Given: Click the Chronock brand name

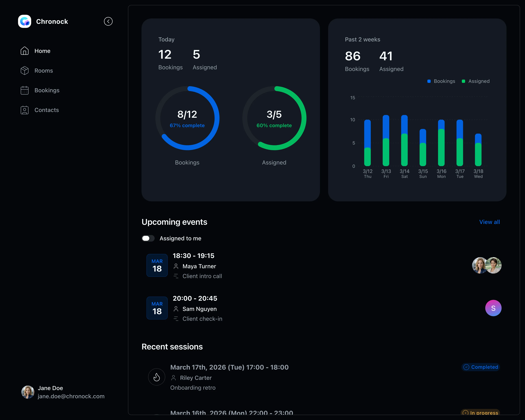Looking at the screenshot, I should pos(52,21).
